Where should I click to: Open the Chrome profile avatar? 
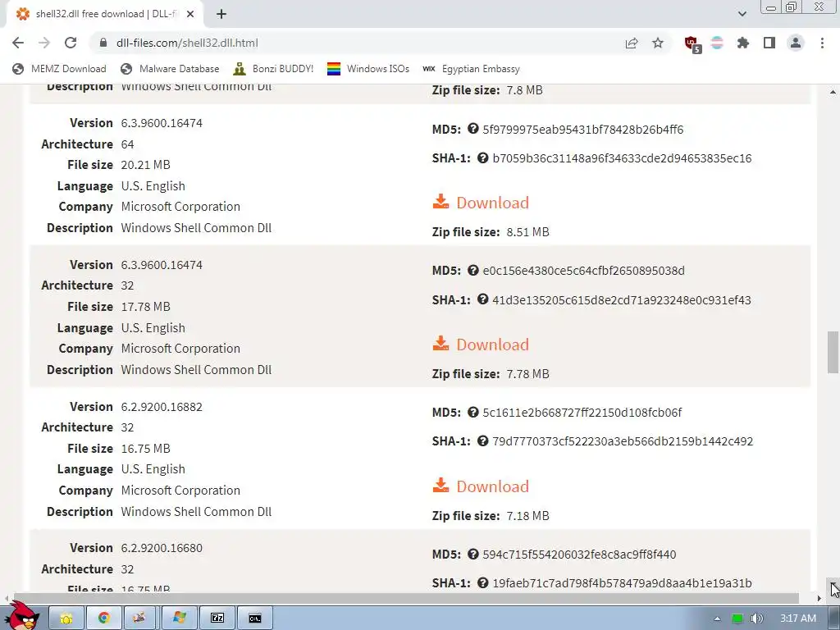click(x=796, y=43)
